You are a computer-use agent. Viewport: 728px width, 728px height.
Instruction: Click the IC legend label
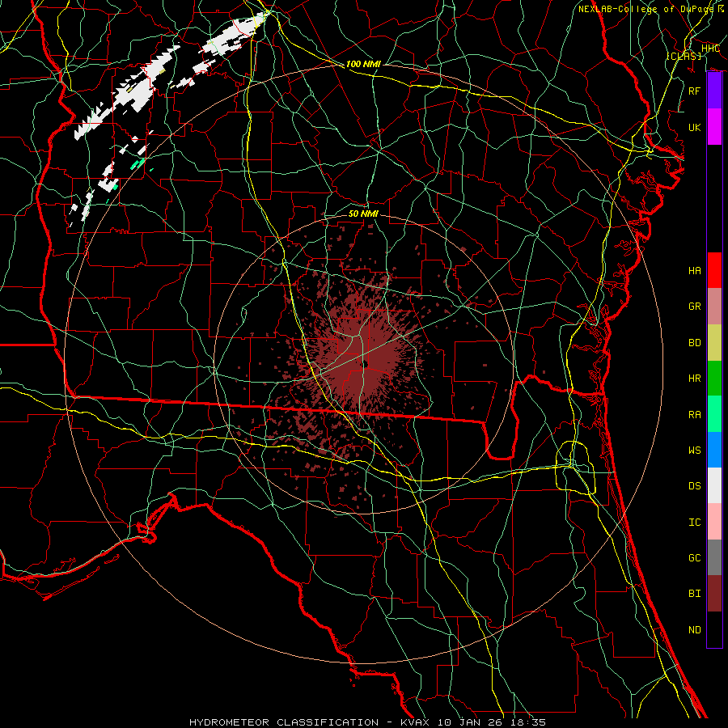[695, 522]
